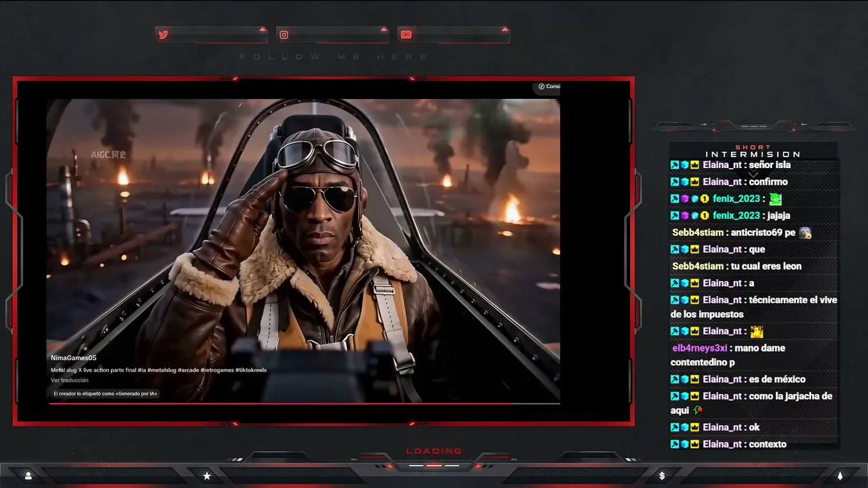Click the fenix_2023 username beside "jajaja"
Screen dimensions: 868x488
click(x=736, y=216)
